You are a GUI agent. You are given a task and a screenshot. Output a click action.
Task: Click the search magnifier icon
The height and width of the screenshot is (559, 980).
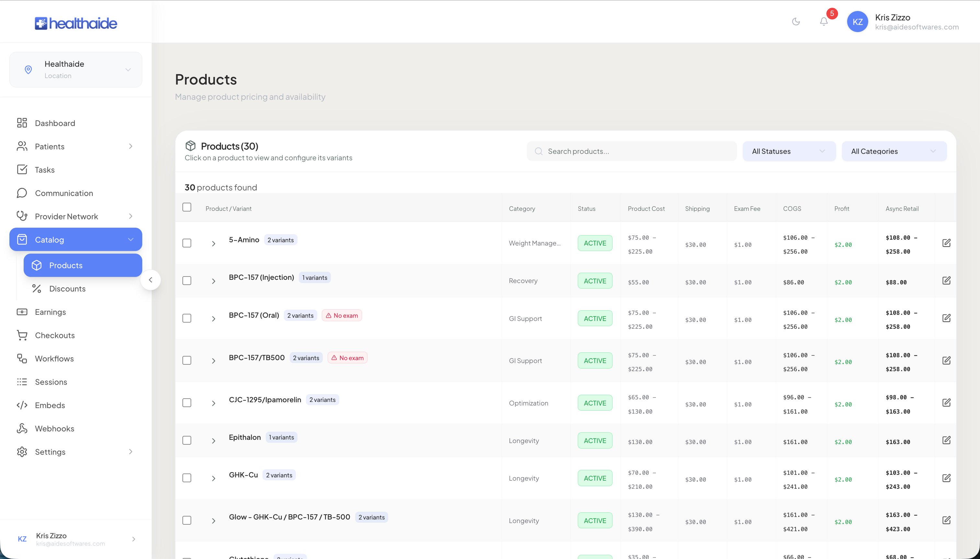pos(539,151)
